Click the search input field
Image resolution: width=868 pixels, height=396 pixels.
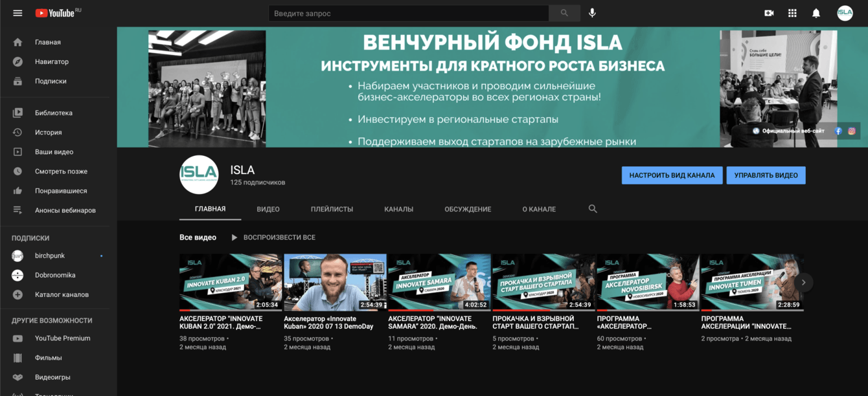(409, 13)
